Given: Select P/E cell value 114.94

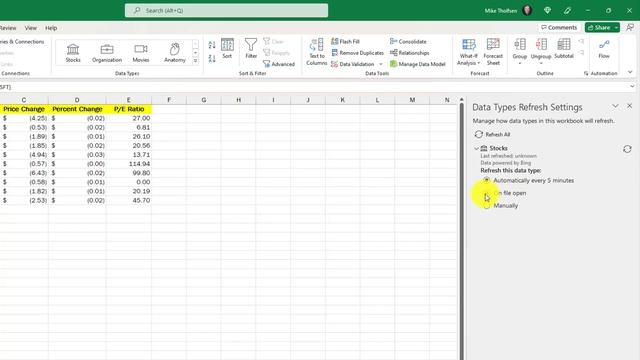Looking at the screenshot, I should point(129,164).
